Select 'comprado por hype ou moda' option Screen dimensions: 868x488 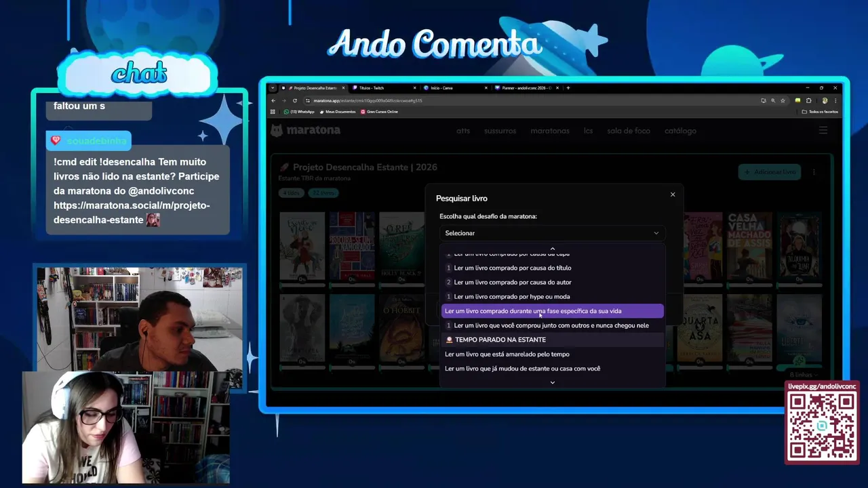(552, 296)
